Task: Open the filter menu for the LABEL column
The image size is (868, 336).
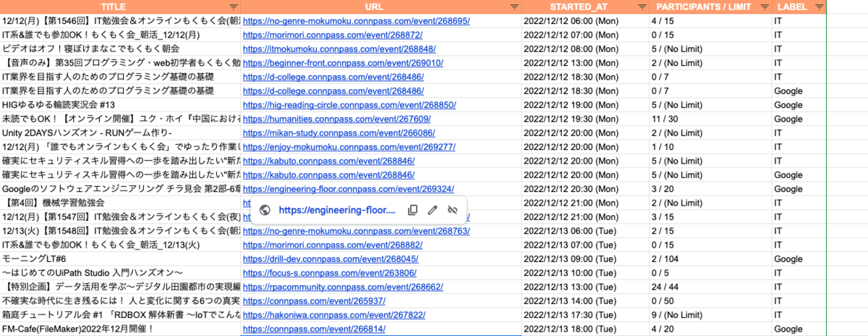Action: (819, 7)
